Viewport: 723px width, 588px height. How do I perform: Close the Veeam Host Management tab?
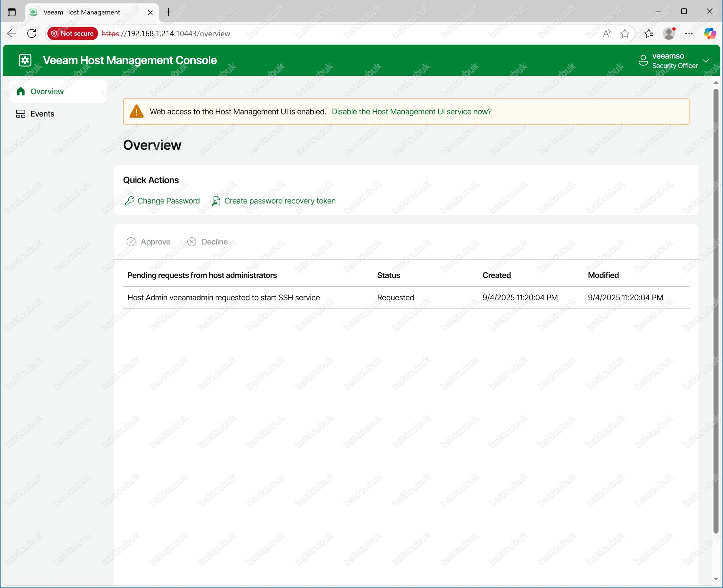point(150,12)
